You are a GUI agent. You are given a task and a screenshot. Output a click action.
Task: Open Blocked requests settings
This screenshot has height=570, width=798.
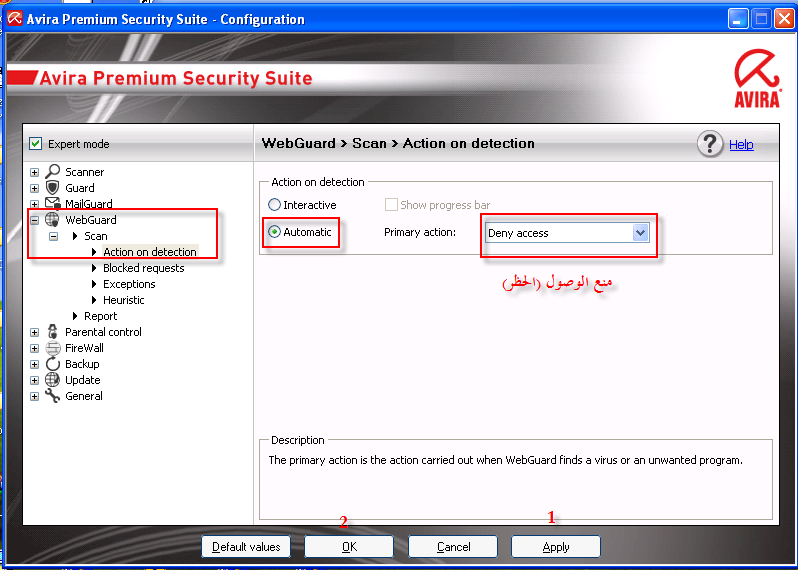144,268
